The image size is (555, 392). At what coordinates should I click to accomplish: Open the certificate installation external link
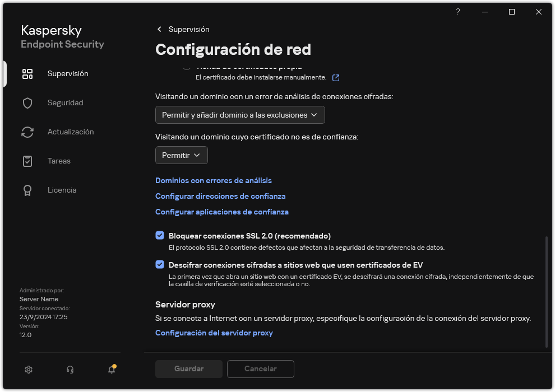(x=335, y=78)
